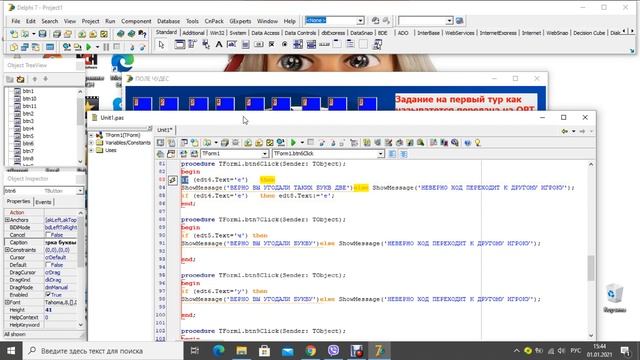Open the btn6 TButton selector in the Object Inspector
The image size is (640, 360).
coord(80,191)
